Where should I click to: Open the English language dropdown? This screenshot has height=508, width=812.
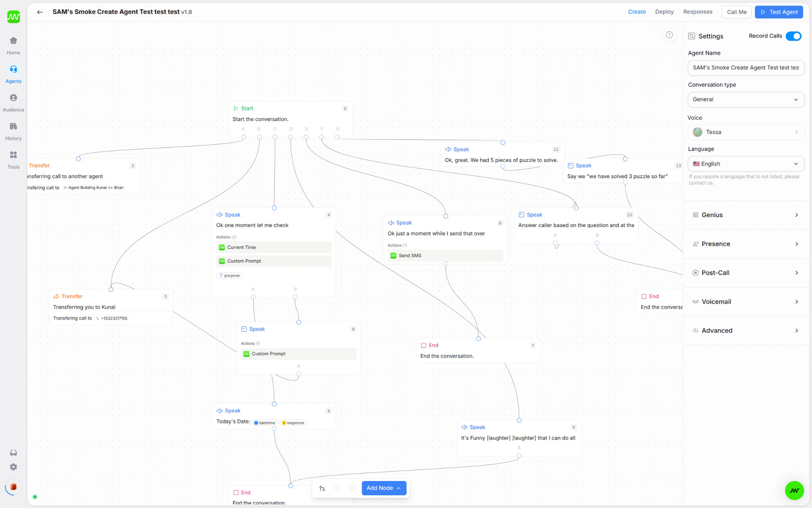click(x=745, y=164)
